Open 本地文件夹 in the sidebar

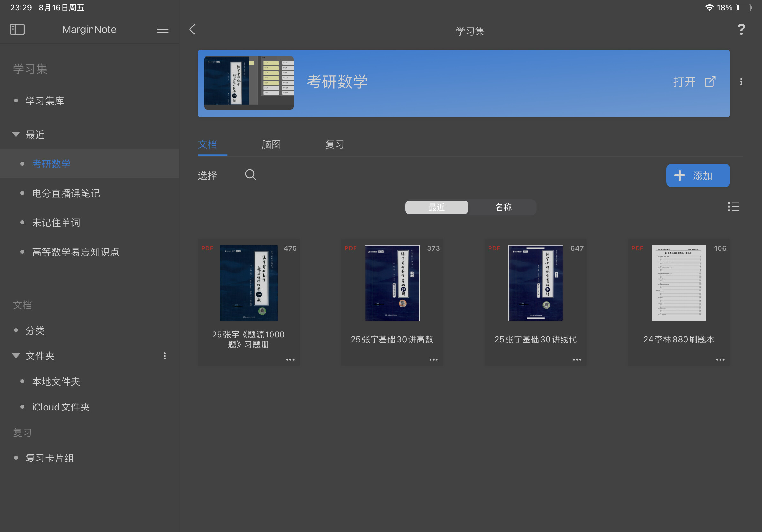pyautogui.click(x=56, y=381)
